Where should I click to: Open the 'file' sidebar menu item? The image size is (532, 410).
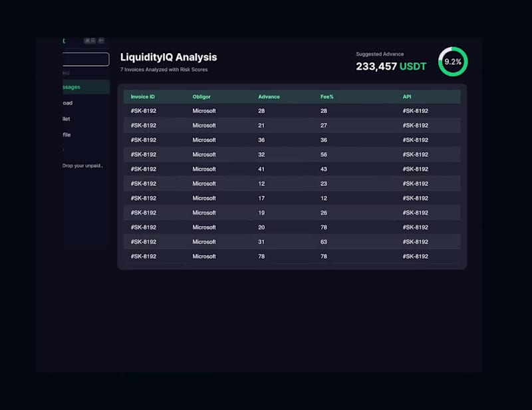point(67,135)
